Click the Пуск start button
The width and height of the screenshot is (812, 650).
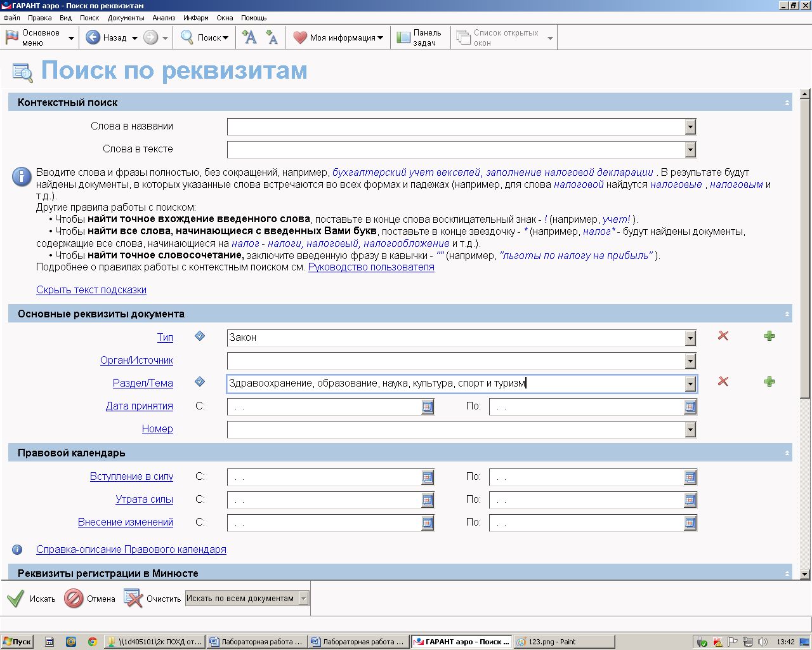tap(17, 642)
